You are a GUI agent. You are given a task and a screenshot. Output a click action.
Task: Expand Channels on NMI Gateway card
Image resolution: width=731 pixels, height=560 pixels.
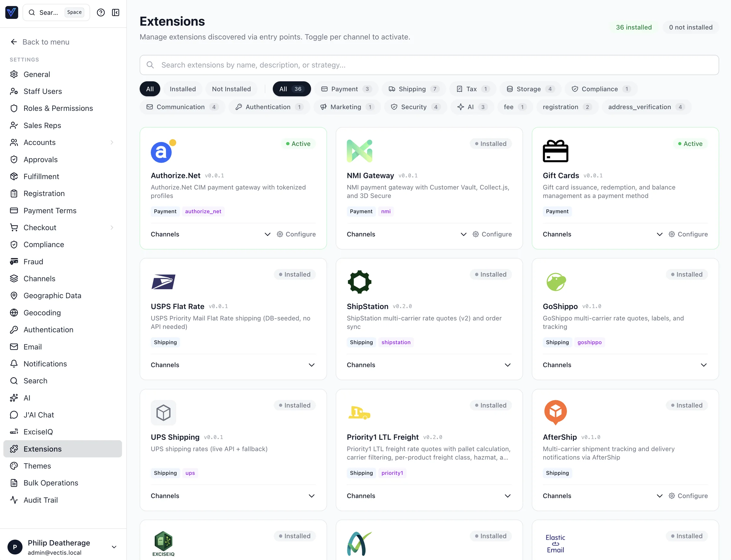tap(463, 234)
